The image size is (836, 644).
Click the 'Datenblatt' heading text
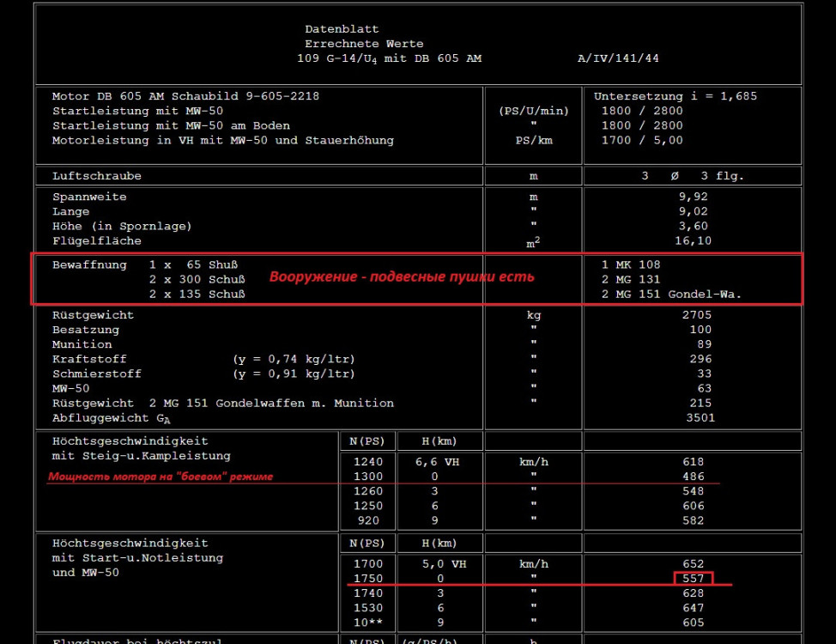coord(342,29)
